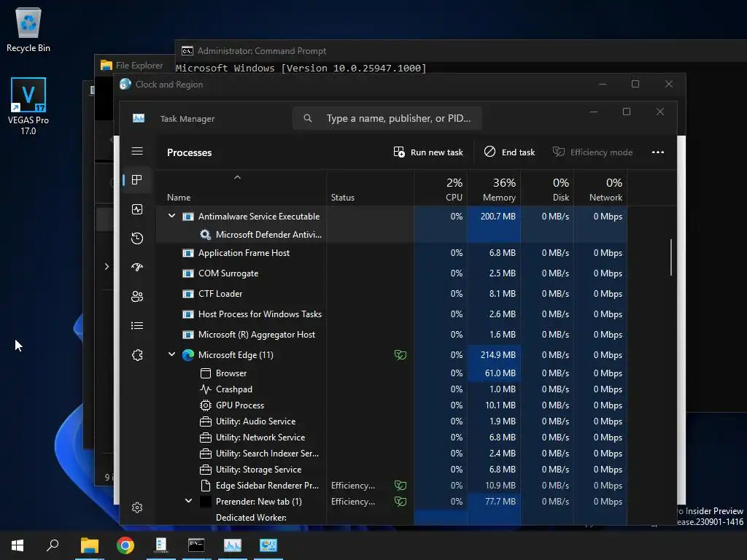Open the Task Manager hamburger navigation menu
This screenshot has width=747, height=560.
(137, 152)
